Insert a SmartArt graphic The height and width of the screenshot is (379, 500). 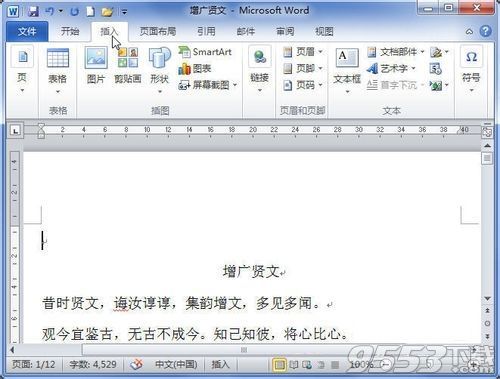click(205, 52)
